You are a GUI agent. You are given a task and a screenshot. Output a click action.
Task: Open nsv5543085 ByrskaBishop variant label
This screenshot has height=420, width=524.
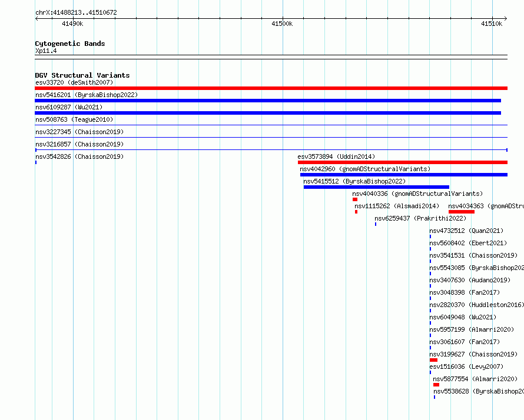[x=476, y=268]
